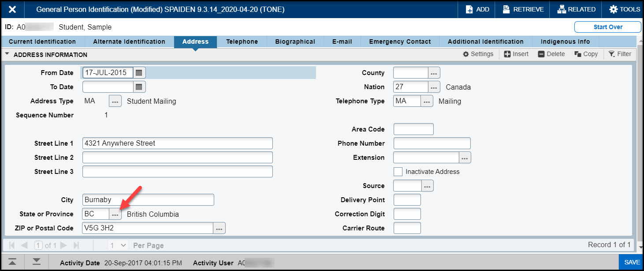644x271 pixels.
Task: Close the form with the X button
Action: (12, 9)
